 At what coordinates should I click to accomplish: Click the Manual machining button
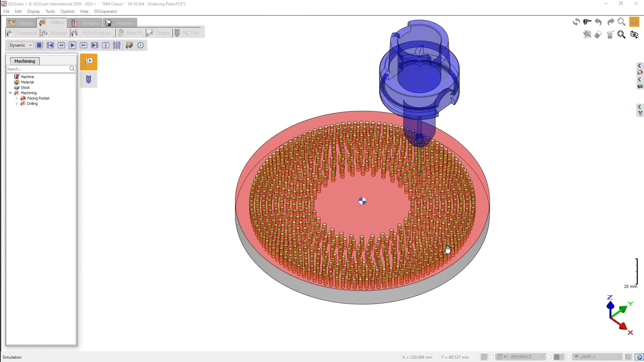tap(55, 33)
